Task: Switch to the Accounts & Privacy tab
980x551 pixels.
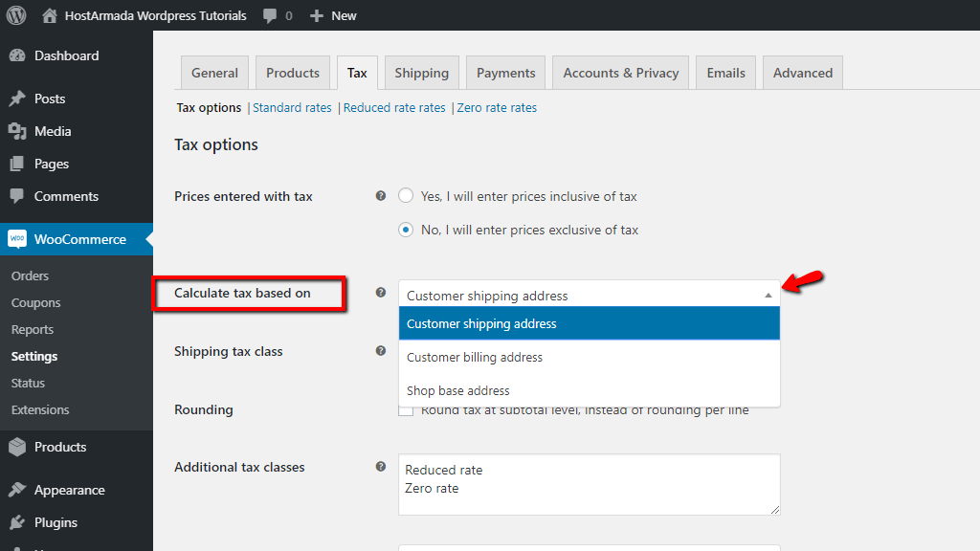Action: click(620, 73)
